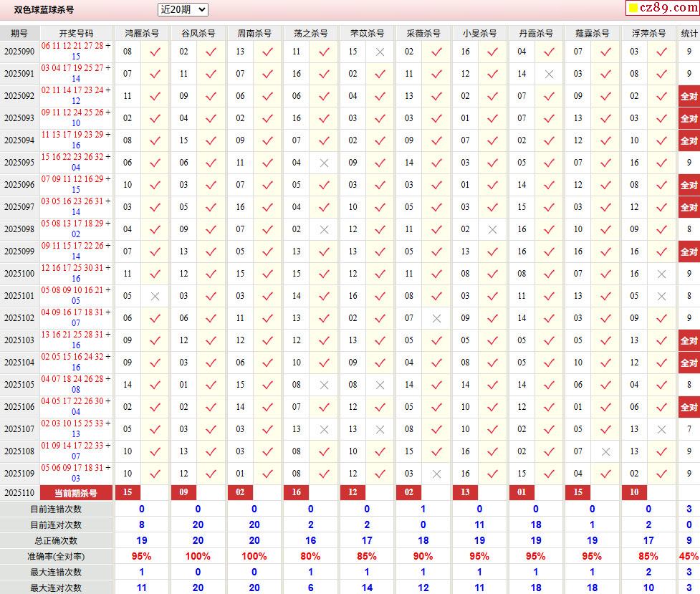Click the 目前连错次数 row label
700x594 pixels.
pyautogui.click(x=56, y=509)
